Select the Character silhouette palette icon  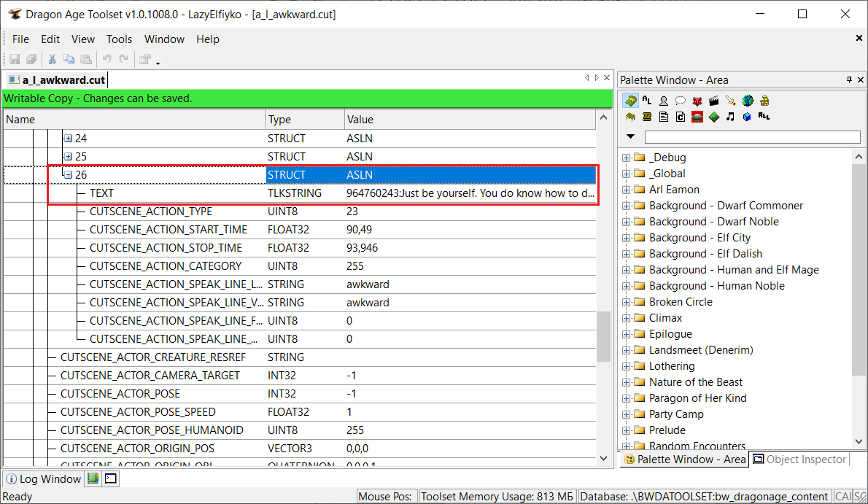(663, 101)
